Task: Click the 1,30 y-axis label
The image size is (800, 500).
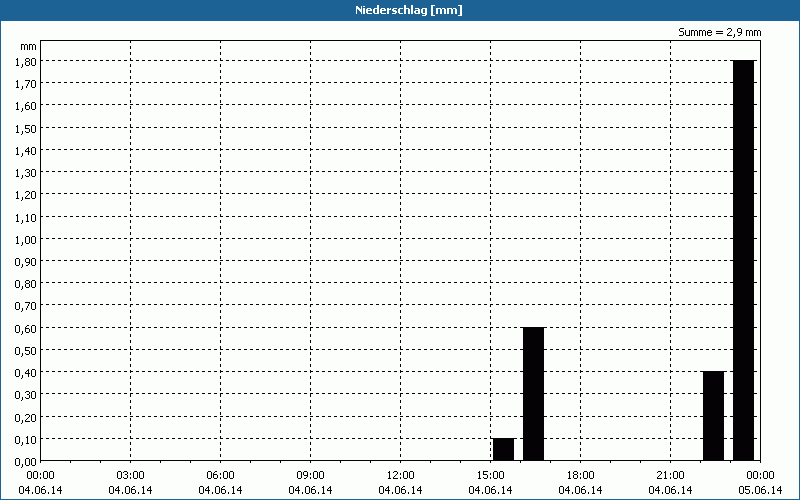Action: point(26,173)
